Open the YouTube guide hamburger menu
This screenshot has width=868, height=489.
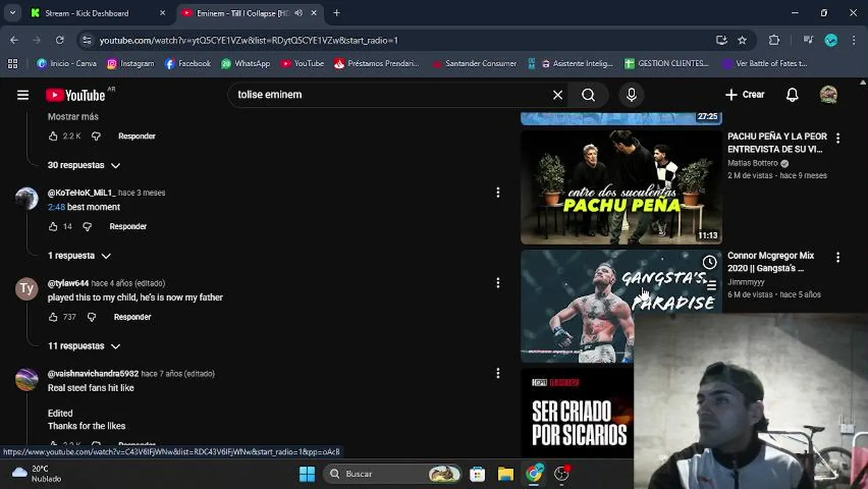22,95
